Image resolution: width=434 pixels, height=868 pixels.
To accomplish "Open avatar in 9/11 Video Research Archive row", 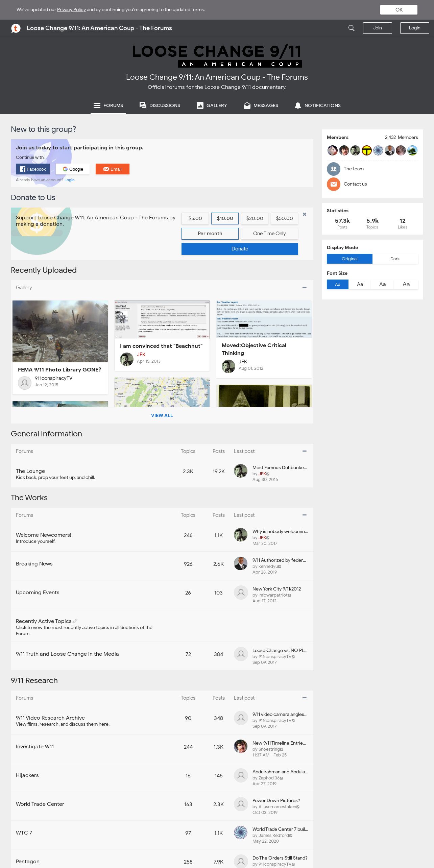I will click(x=241, y=718).
